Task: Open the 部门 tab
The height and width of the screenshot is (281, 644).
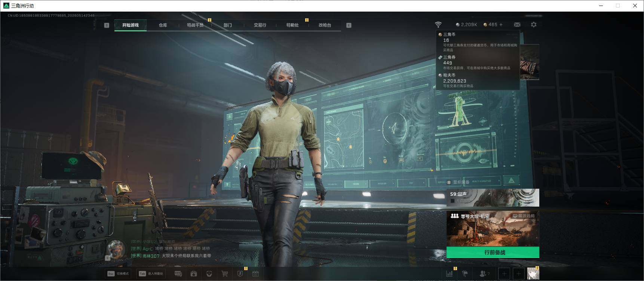Action: (228, 25)
